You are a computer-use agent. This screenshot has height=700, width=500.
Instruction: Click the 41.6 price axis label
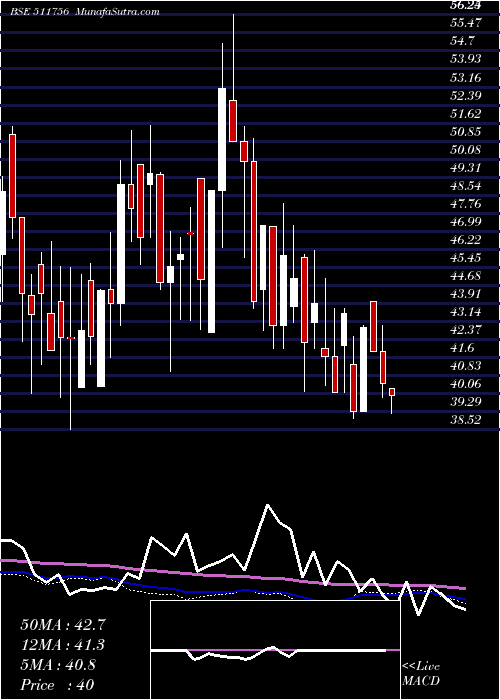pos(463,347)
